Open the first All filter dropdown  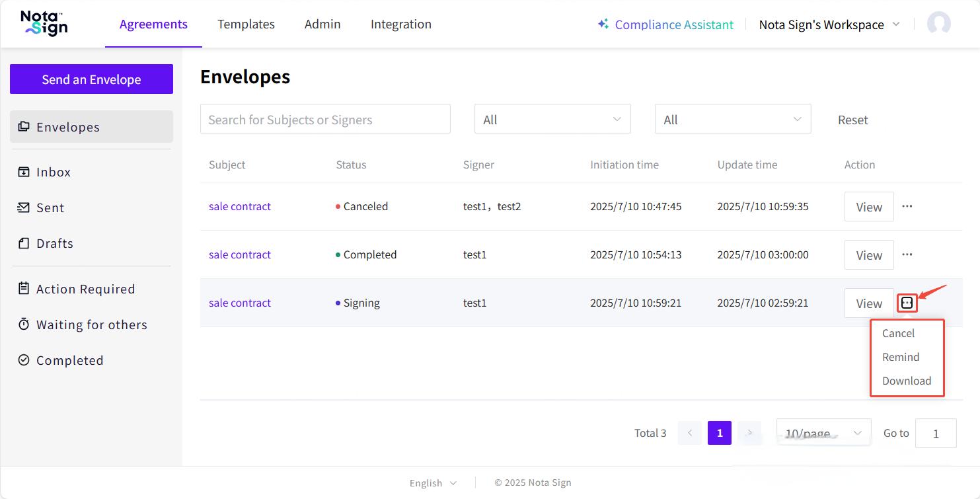[552, 120]
